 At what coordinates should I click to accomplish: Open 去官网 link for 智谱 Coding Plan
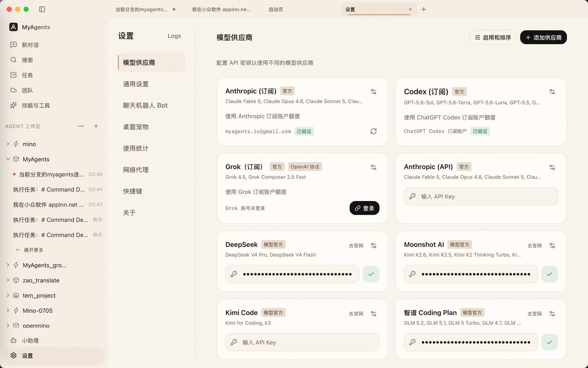pyautogui.click(x=534, y=314)
